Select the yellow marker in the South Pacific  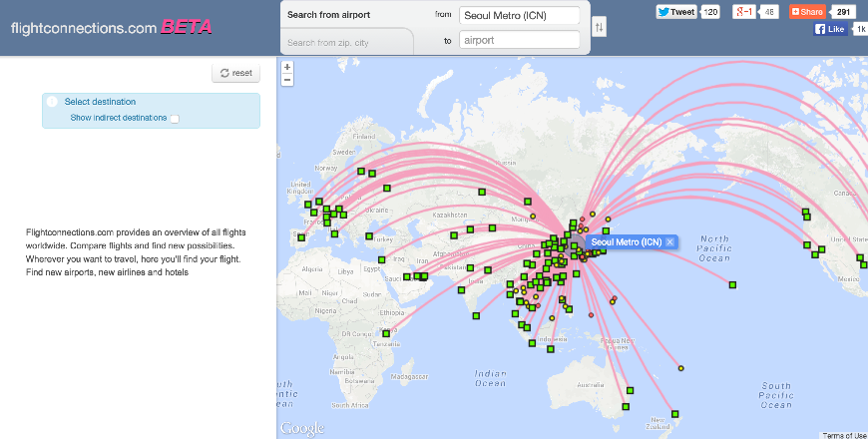[680, 368]
